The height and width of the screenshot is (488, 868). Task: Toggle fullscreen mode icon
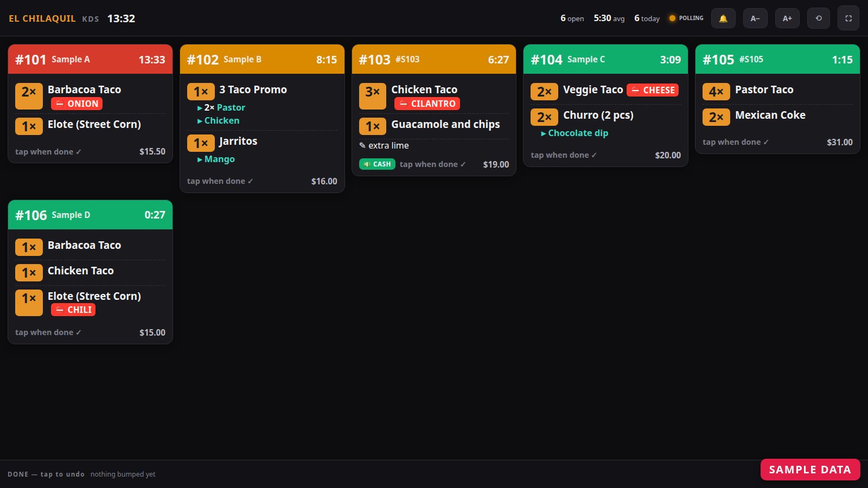click(848, 18)
